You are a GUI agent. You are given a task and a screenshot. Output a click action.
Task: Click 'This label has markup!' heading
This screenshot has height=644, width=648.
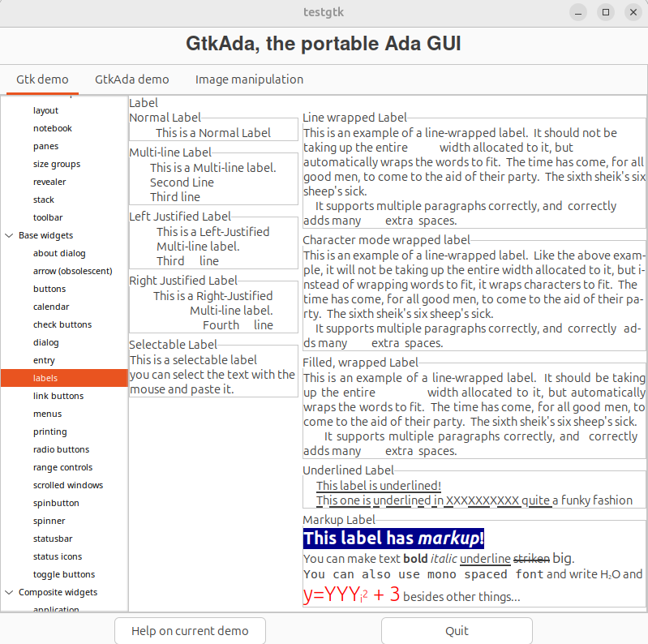click(x=393, y=539)
